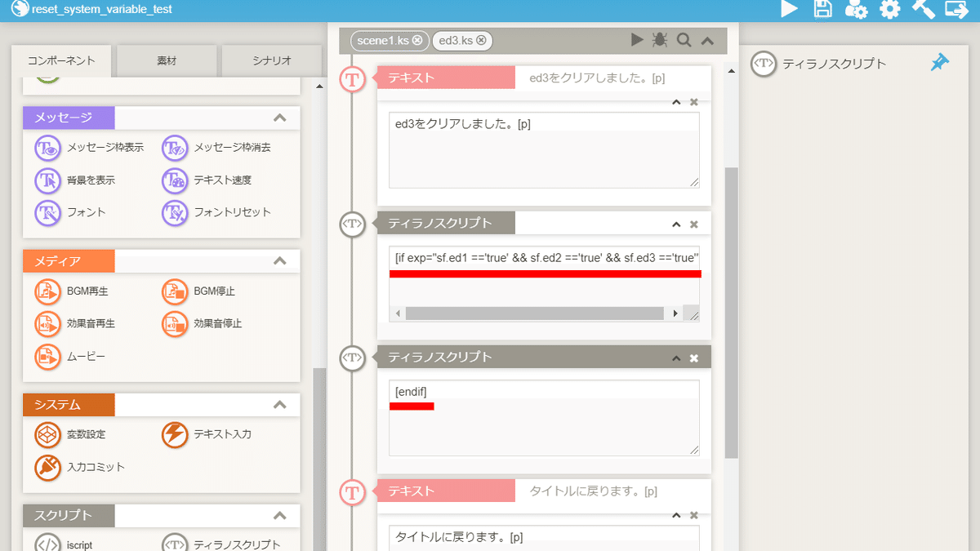Select the 変数設定 component
Viewport: 980px width, 551px height.
tap(70, 434)
